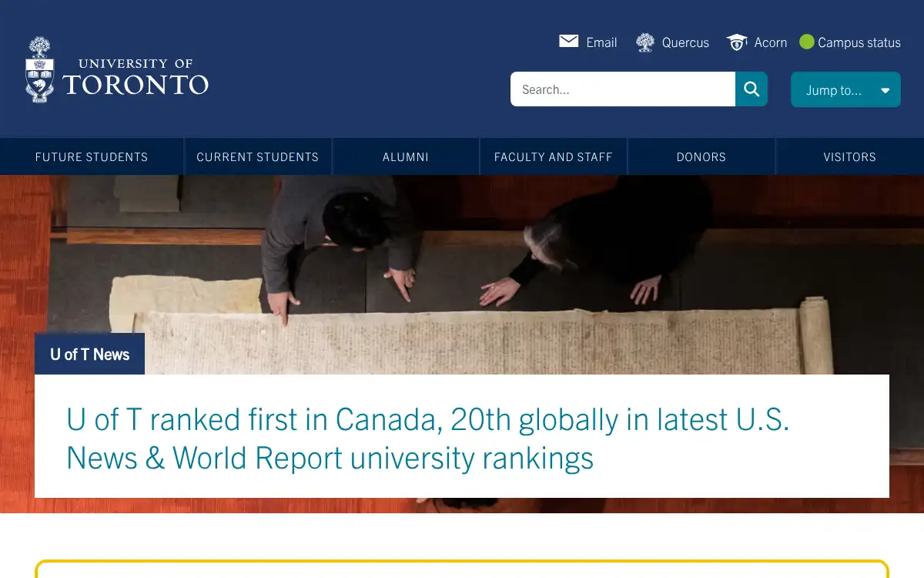Click the green Campus status indicator dot
This screenshot has height=578, width=924.
pos(806,42)
